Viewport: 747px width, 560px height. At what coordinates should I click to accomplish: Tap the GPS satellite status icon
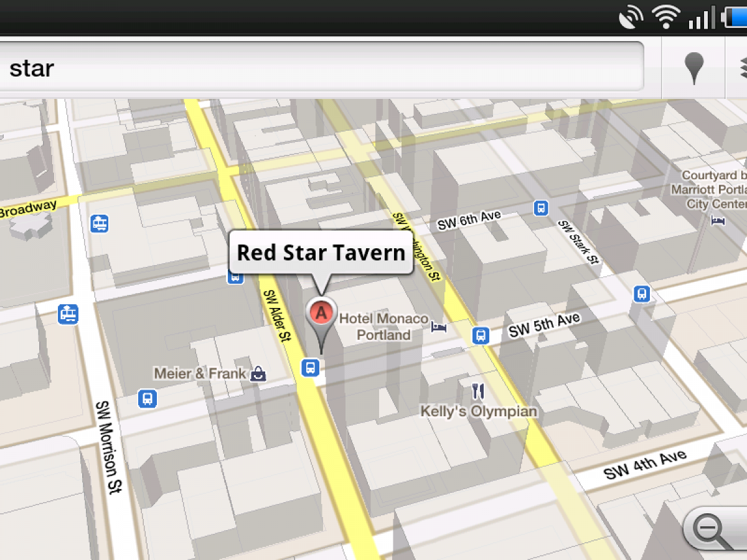coord(632,17)
